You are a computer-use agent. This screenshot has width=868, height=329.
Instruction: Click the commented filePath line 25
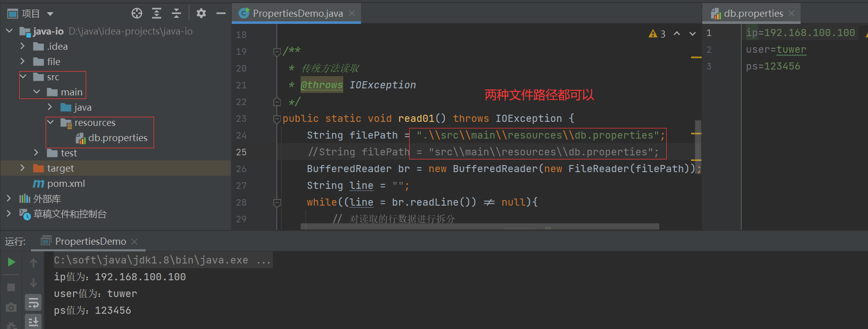483,152
